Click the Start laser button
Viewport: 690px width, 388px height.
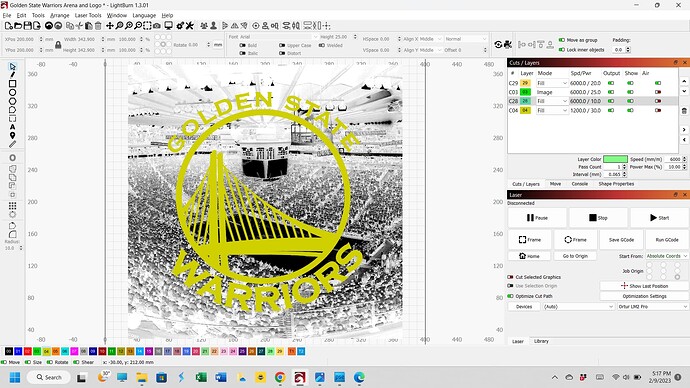pos(660,218)
